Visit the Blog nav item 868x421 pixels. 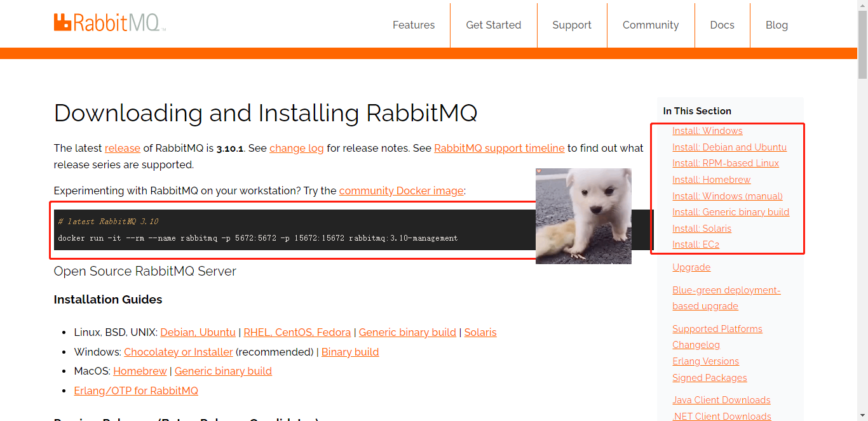point(776,25)
